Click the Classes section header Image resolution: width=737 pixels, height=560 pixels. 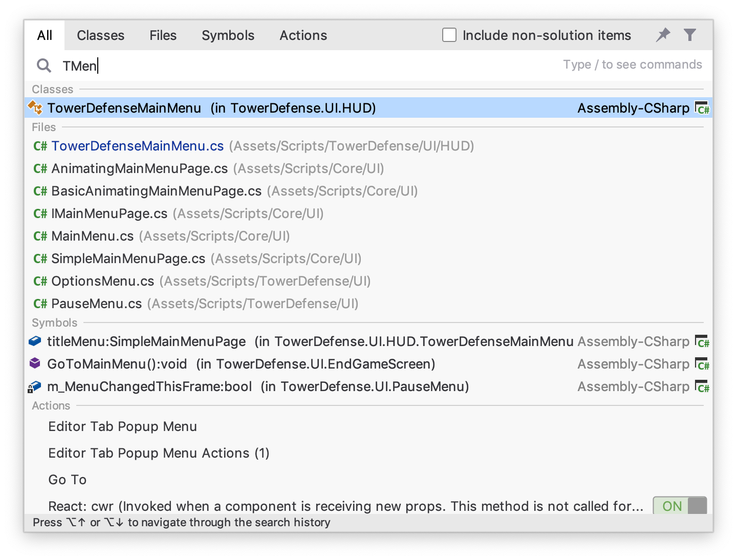coord(53,89)
